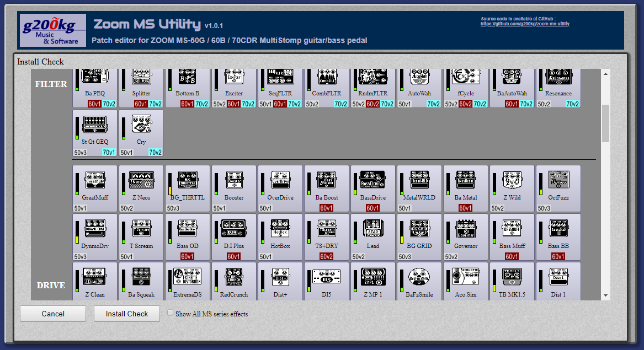Click the Ba Squeak effect
This screenshot has width=644, height=350.
point(141,282)
